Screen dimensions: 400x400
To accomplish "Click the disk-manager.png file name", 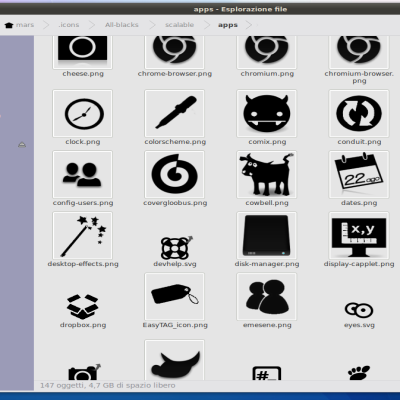I will click(x=267, y=264).
